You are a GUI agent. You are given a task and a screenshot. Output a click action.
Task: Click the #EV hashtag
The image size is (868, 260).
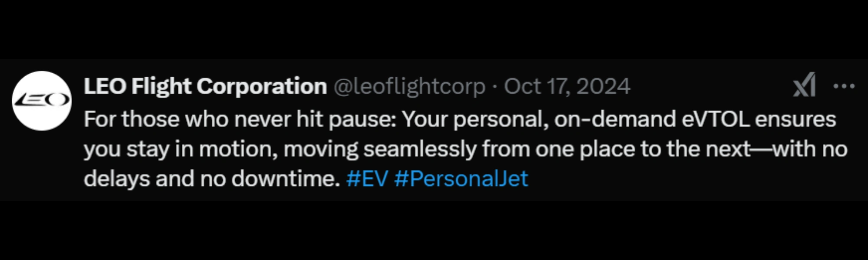[x=367, y=179]
